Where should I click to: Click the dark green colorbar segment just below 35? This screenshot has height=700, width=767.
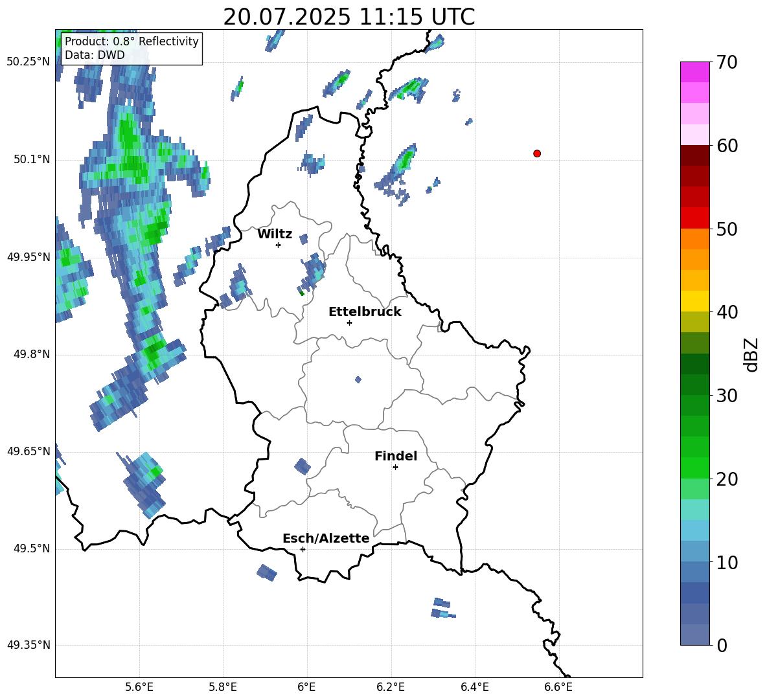click(694, 364)
